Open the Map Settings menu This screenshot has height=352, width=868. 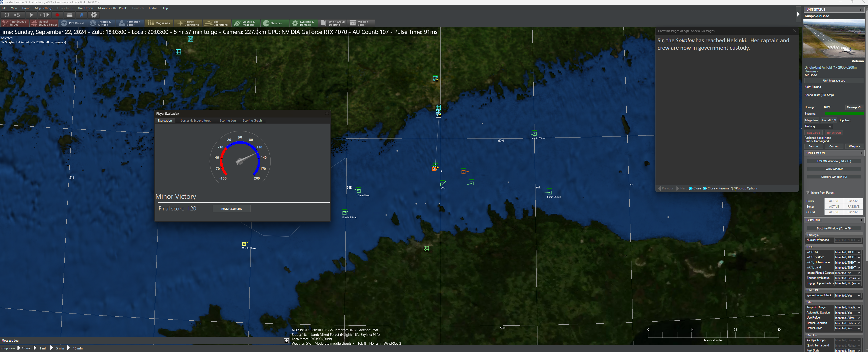pos(44,8)
